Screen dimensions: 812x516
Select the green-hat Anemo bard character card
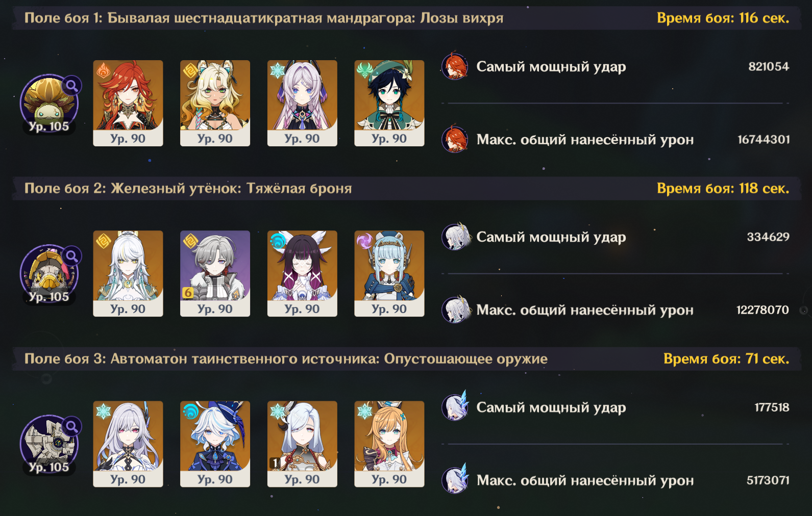pyautogui.click(x=389, y=104)
